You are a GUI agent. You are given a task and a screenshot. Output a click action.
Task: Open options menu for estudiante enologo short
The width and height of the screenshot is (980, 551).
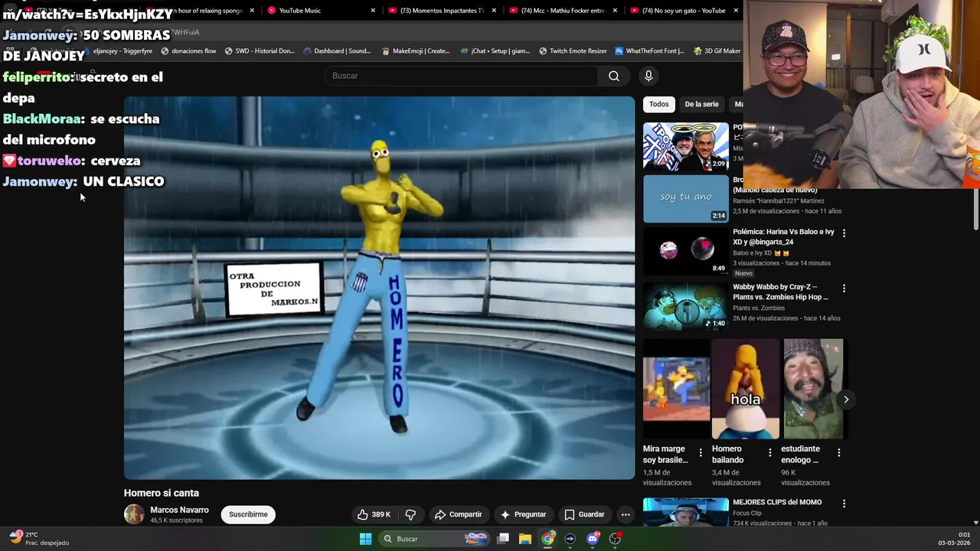coord(838,453)
